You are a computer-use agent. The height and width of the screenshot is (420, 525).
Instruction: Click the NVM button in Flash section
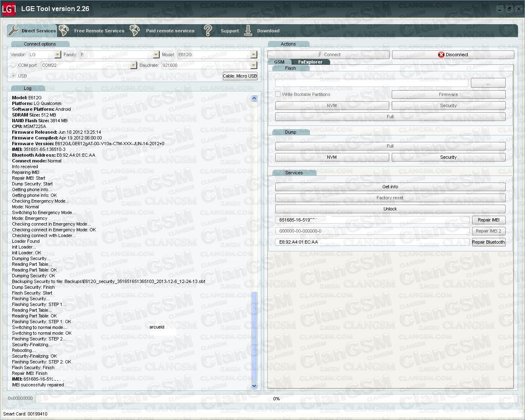pos(332,105)
